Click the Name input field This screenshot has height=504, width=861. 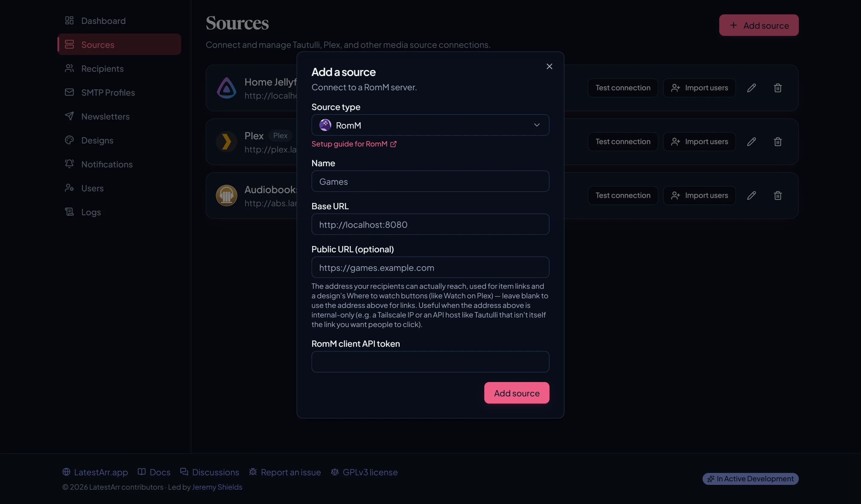430,181
